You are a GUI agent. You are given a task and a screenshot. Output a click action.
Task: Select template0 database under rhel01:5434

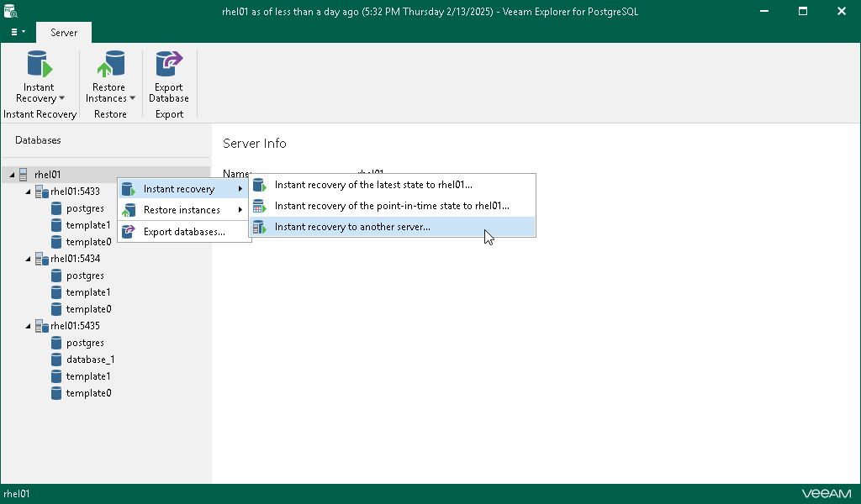[88, 309]
